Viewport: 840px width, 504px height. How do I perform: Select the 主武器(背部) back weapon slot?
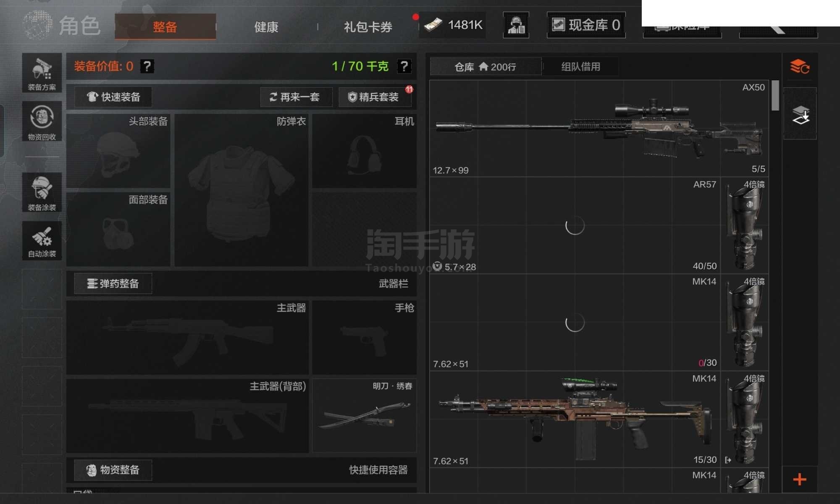188,416
